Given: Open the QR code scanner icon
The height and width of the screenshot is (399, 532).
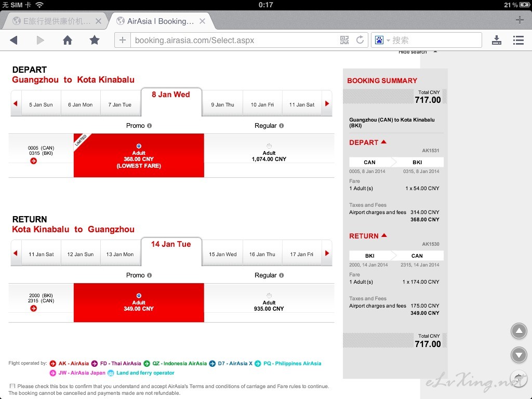Looking at the screenshot, I should click(x=344, y=41).
